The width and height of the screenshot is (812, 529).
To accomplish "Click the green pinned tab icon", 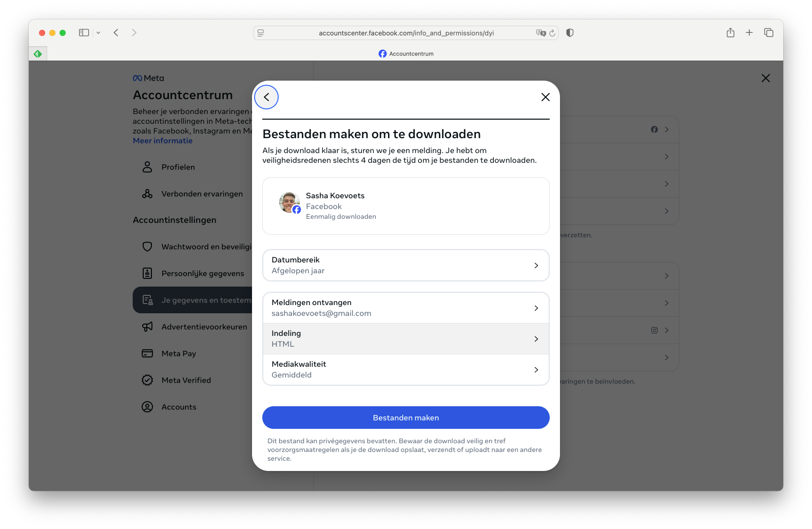I will click(x=38, y=53).
